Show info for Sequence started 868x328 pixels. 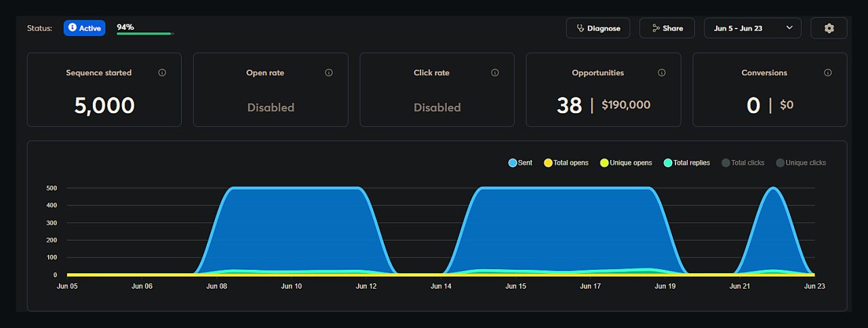tap(162, 73)
